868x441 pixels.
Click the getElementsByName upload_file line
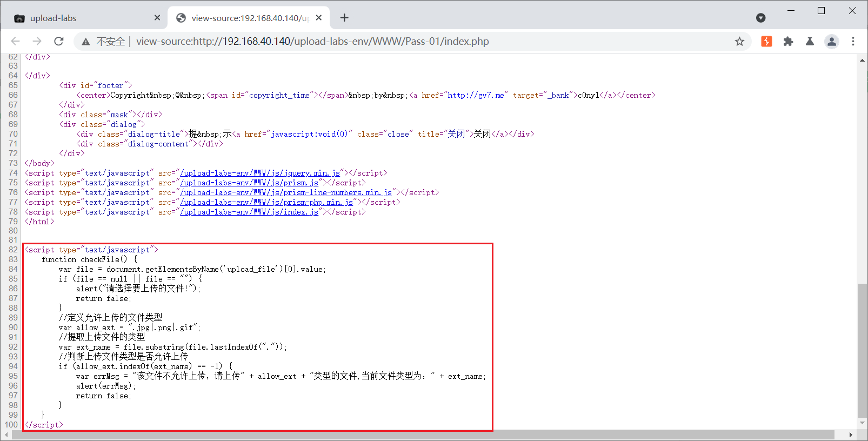(x=192, y=270)
